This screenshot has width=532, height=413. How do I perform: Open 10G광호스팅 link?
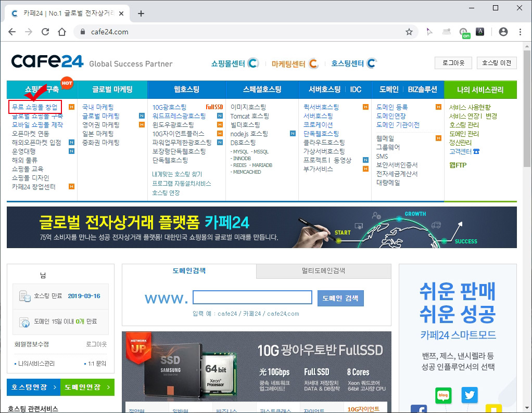tap(169, 107)
